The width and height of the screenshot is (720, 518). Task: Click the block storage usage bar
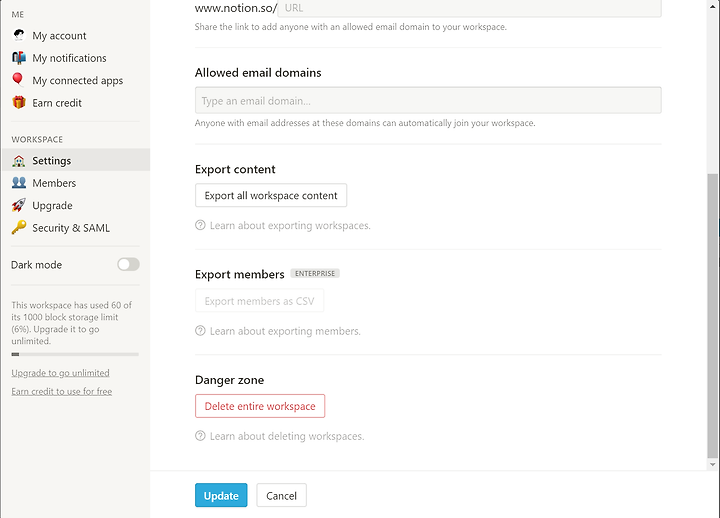75,354
